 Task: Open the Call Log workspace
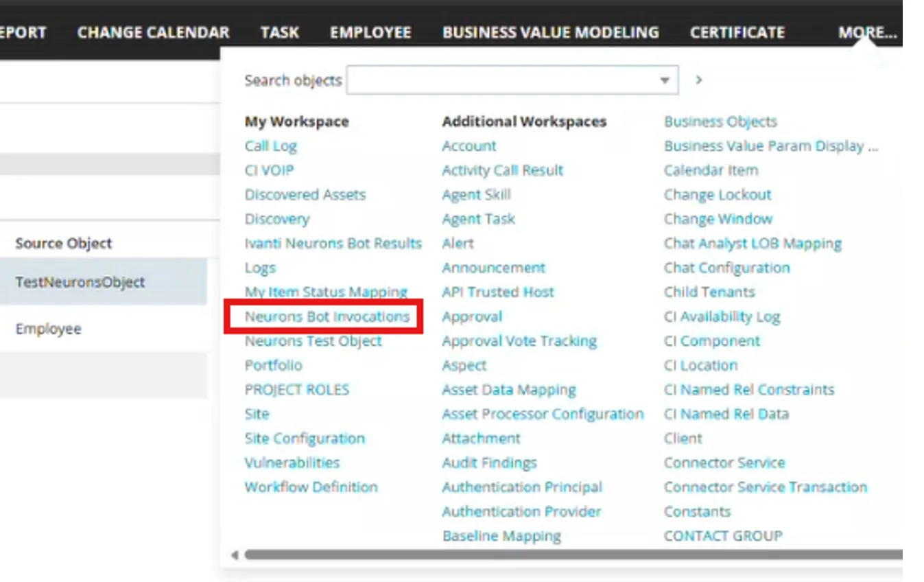click(x=270, y=145)
